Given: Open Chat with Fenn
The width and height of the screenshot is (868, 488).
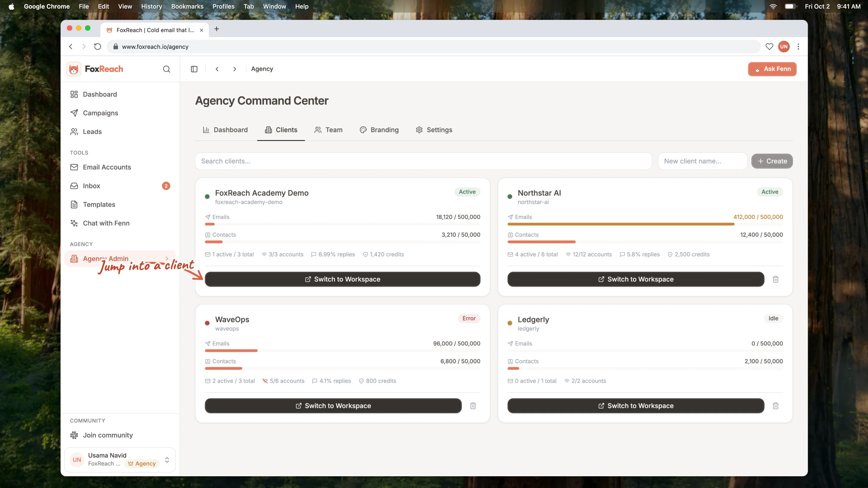Looking at the screenshot, I should (x=120, y=223).
